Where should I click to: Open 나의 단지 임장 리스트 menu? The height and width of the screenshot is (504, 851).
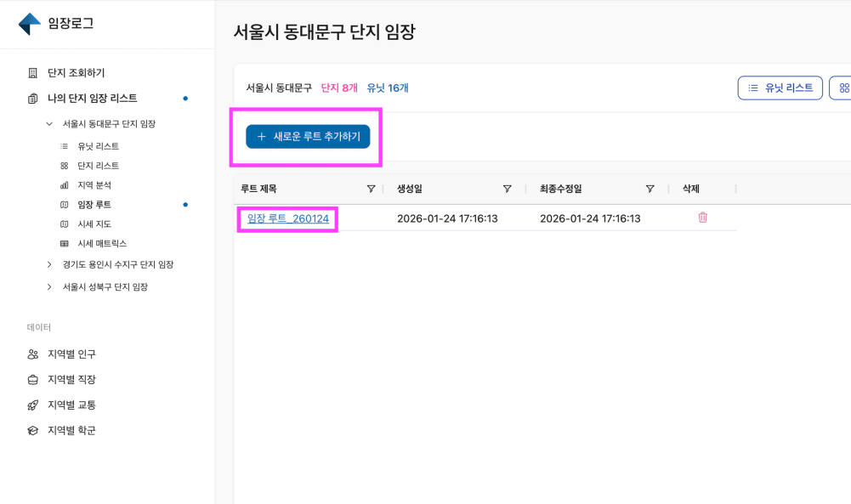(x=92, y=99)
